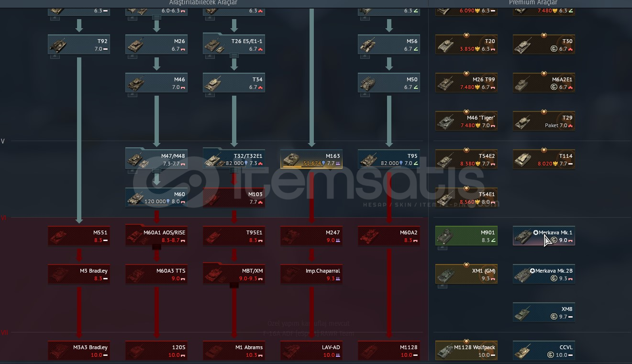Choose the T54E2 premium vehicle card
Screen dimensions: 632x364
coord(466,159)
